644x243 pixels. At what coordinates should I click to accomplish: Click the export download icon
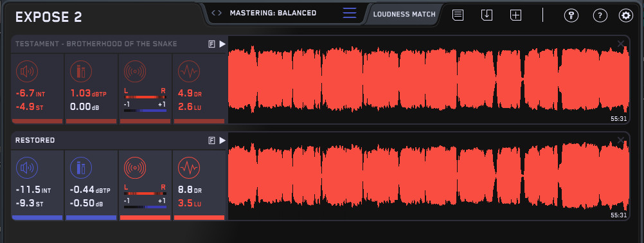click(487, 15)
